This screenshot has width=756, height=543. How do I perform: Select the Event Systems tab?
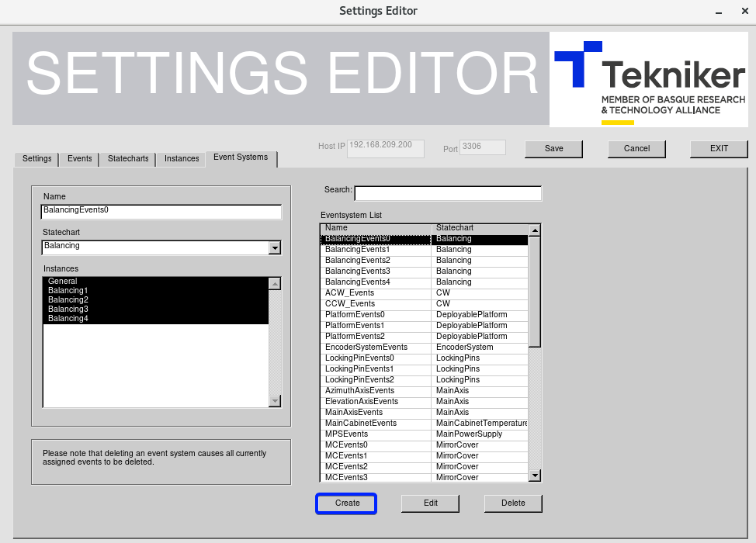click(241, 157)
